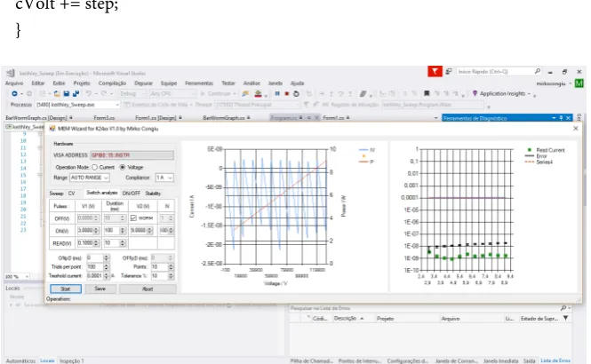
Task: Switch to the Automáticos bottom tab
Action: click(x=20, y=360)
